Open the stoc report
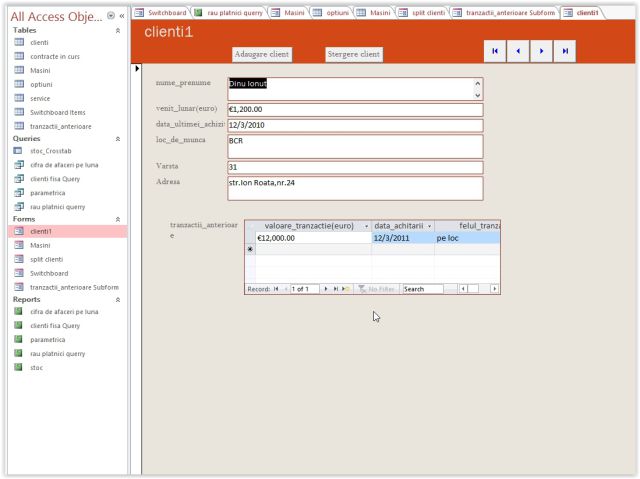This screenshot has width=640, height=479. pyautogui.click(x=36, y=368)
